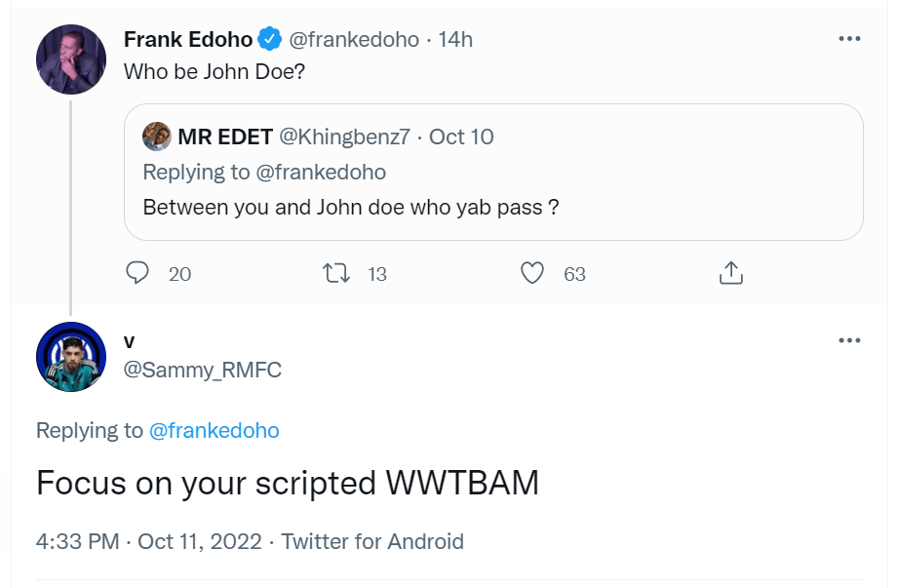The image size is (898, 588).
Task: Open the reply icon under quoted tweet
Action: click(x=137, y=274)
